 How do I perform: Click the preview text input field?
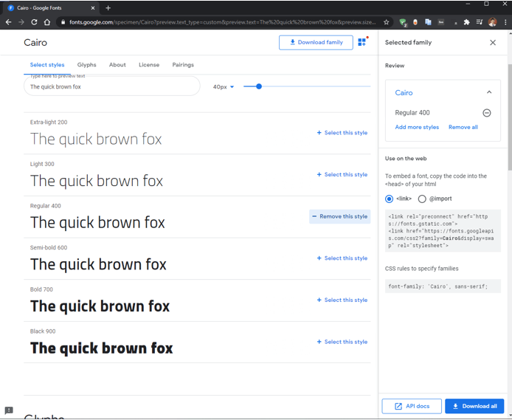click(111, 86)
